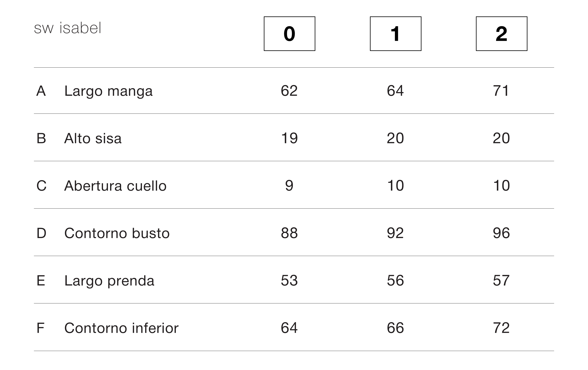The width and height of the screenshot is (588, 370).
Task: Click the Largo manga row label
Action: [x=108, y=91]
